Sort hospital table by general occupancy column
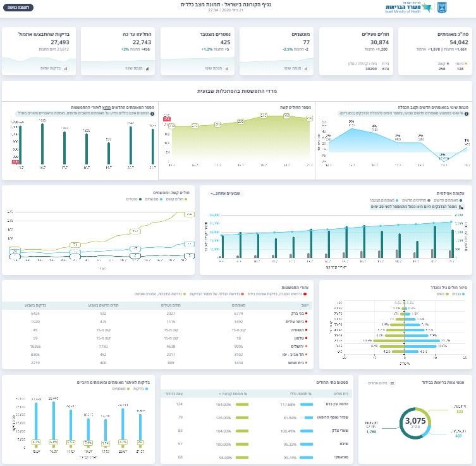476x466 pixels. tap(300, 394)
